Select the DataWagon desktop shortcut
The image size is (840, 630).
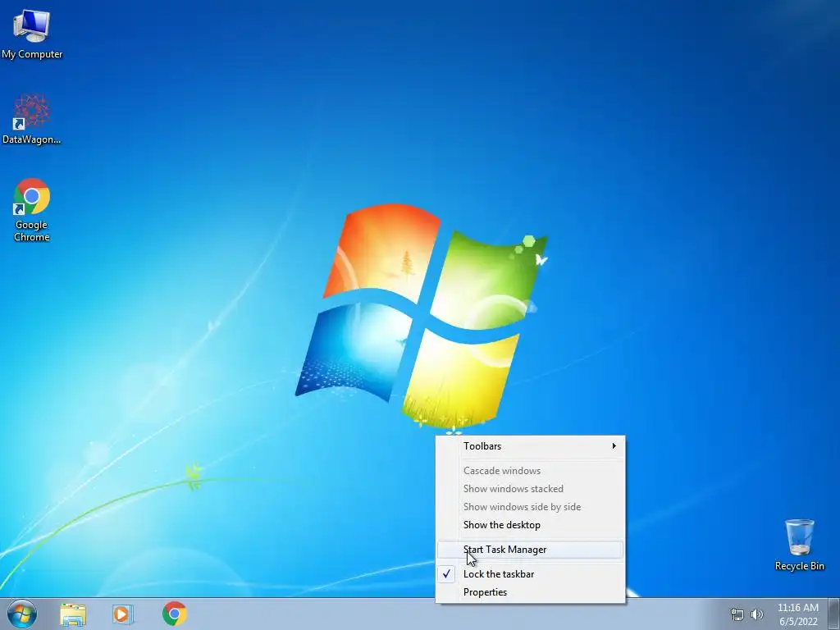point(32,119)
